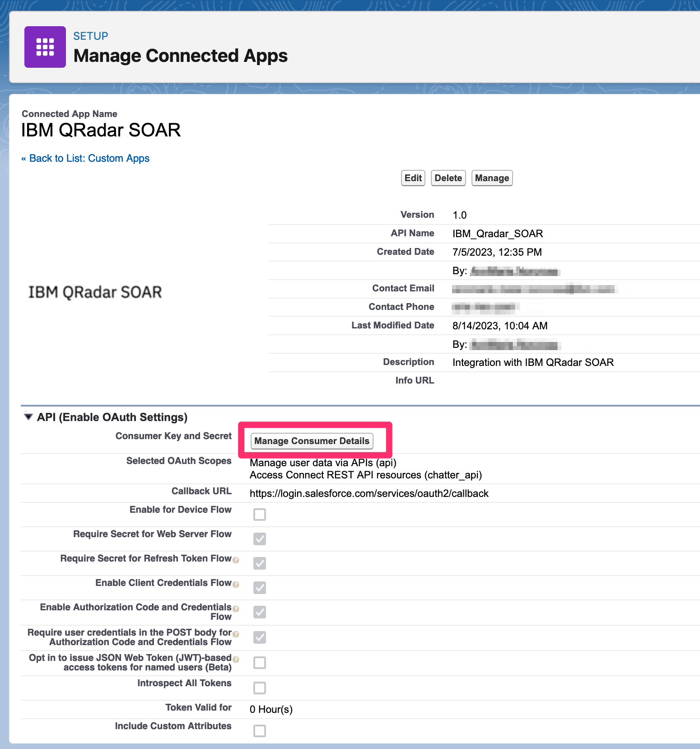Open help icon beside Require user credentials in POST body
700x749 pixels.
(x=236, y=634)
